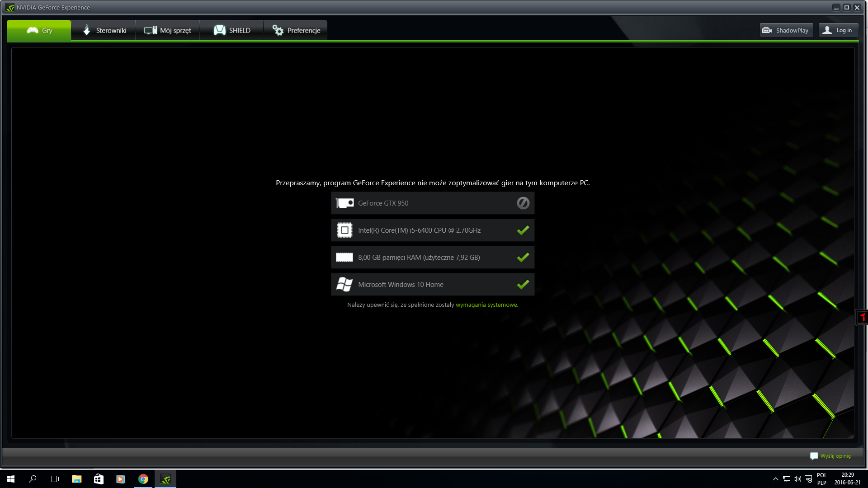Image resolution: width=868 pixels, height=488 pixels.
Task: Click the Przepraszamy error message text
Action: [433, 183]
